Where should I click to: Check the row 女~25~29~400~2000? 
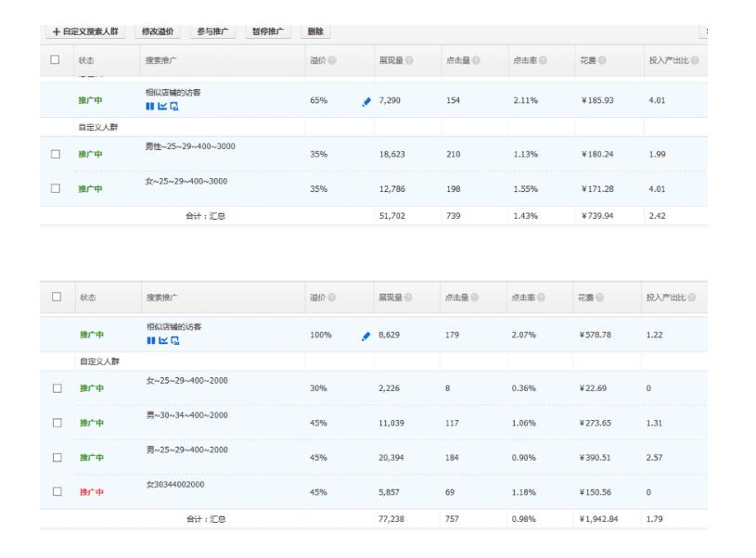coord(57,388)
